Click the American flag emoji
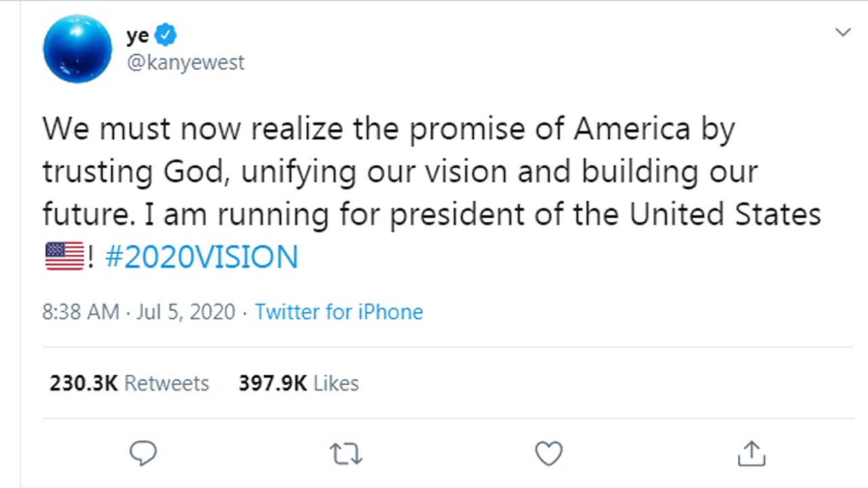The image size is (868, 488). pyautogui.click(x=64, y=257)
